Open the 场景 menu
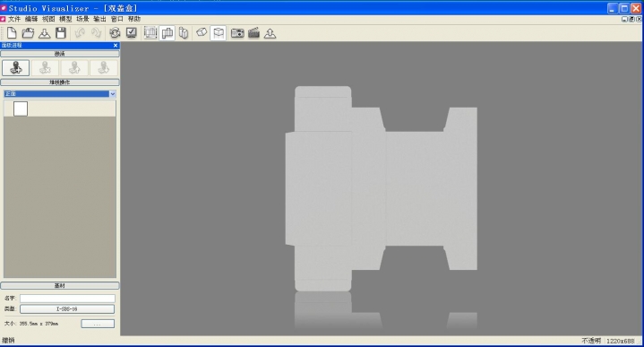The width and height of the screenshot is (644, 347). pos(82,19)
